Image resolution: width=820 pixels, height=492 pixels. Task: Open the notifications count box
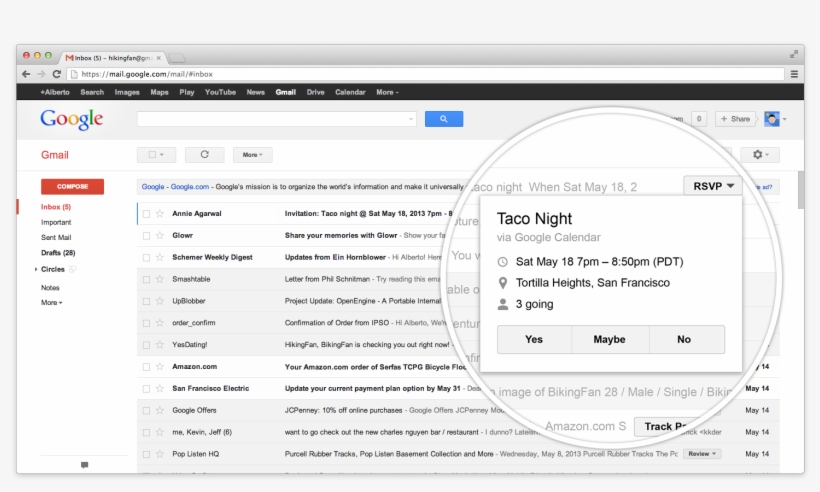[x=699, y=119]
